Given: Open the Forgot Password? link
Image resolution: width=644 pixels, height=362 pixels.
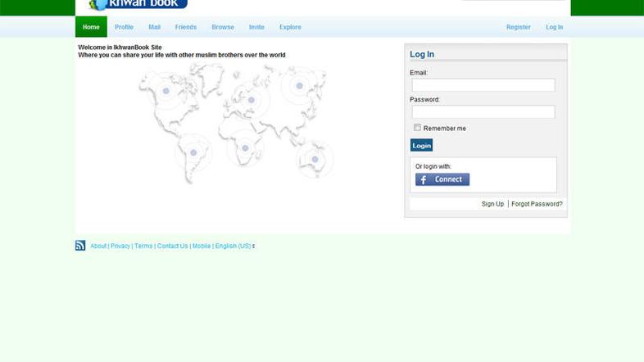Looking at the screenshot, I should coord(537,204).
